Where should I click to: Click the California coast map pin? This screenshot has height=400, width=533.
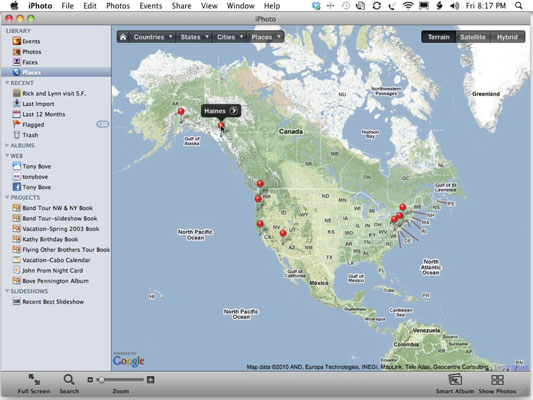pyautogui.click(x=260, y=224)
